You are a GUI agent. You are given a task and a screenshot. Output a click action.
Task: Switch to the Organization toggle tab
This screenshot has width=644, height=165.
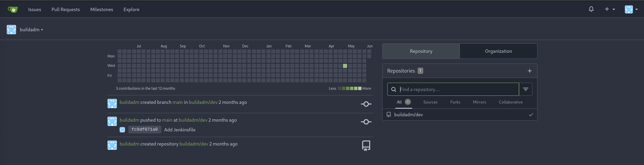498,51
